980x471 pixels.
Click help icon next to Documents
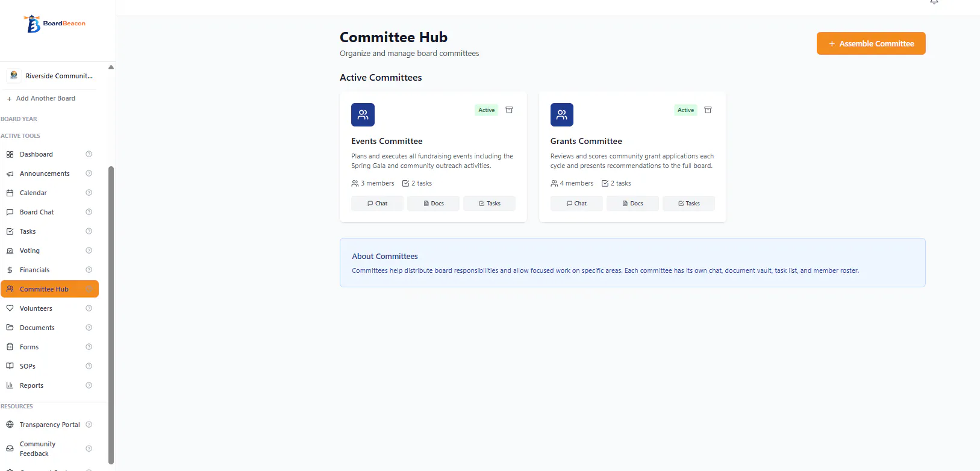(89, 328)
